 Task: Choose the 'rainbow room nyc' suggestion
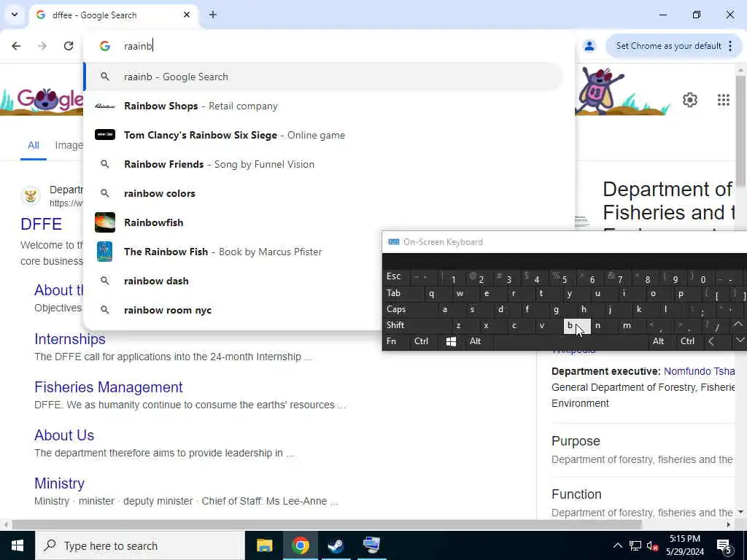(233, 310)
